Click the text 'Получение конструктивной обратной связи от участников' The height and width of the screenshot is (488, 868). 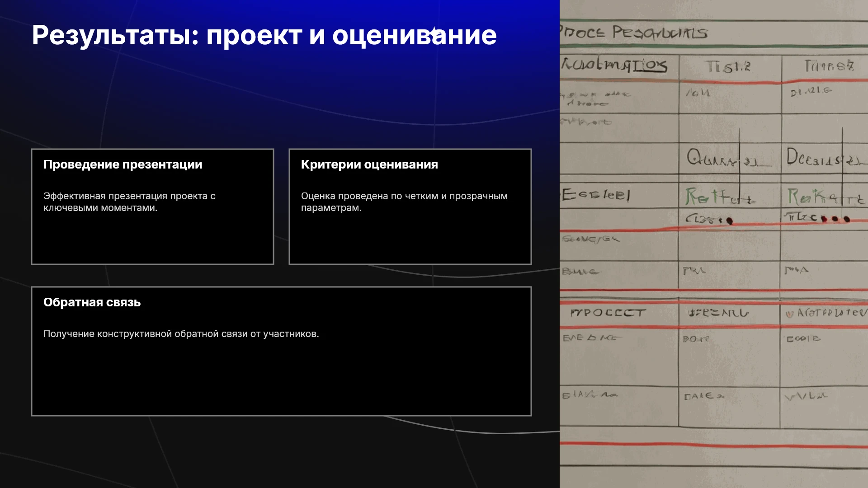[x=181, y=334]
